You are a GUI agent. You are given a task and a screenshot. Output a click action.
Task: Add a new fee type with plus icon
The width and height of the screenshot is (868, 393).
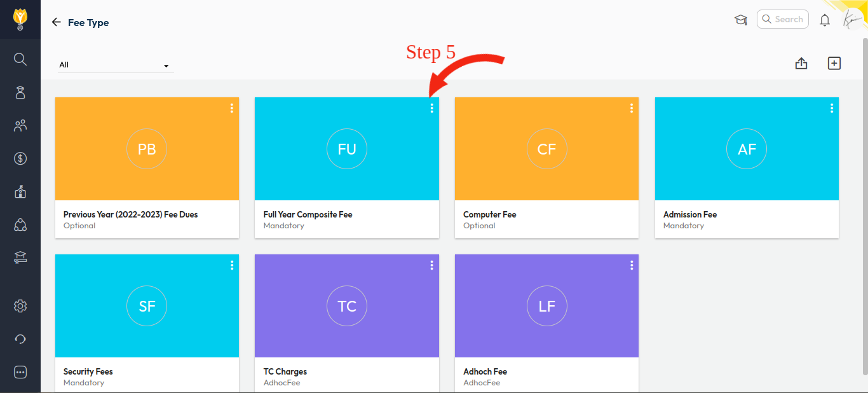pos(834,64)
